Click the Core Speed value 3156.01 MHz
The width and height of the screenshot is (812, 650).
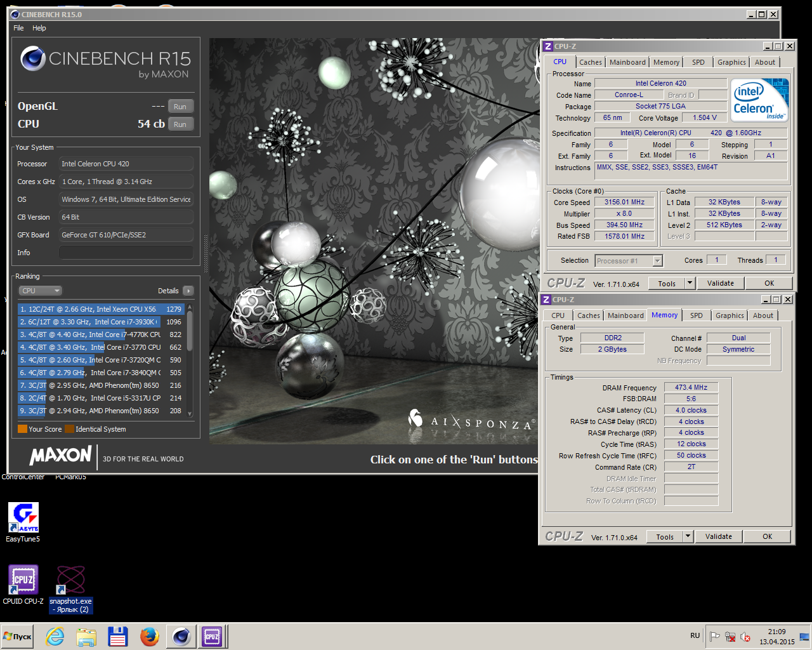click(624, 202)
